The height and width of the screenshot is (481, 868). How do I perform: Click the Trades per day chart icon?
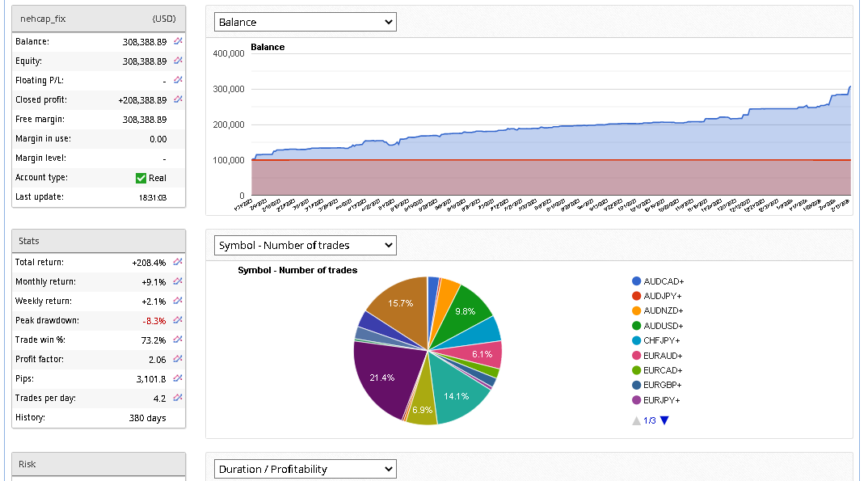(179, 398)
